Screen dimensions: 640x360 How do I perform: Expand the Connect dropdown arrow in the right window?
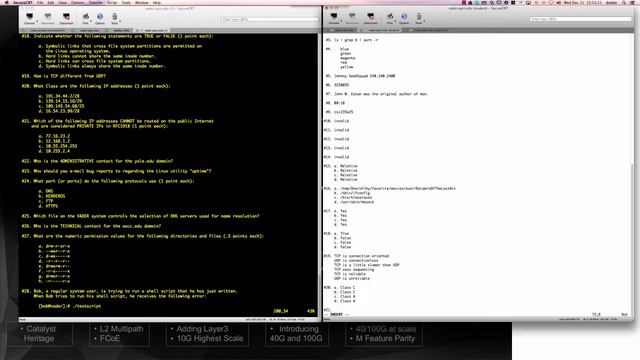(x=341, y=21)
